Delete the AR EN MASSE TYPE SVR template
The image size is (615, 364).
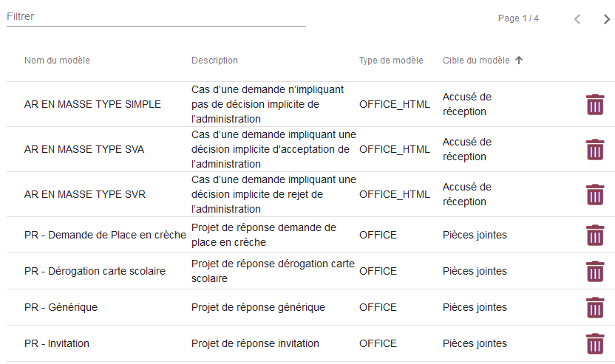[x=594, y=195]
